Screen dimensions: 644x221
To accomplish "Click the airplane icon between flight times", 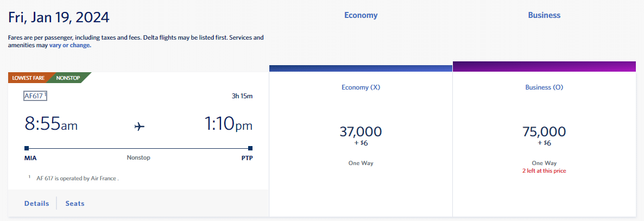I will click(140, 127).
